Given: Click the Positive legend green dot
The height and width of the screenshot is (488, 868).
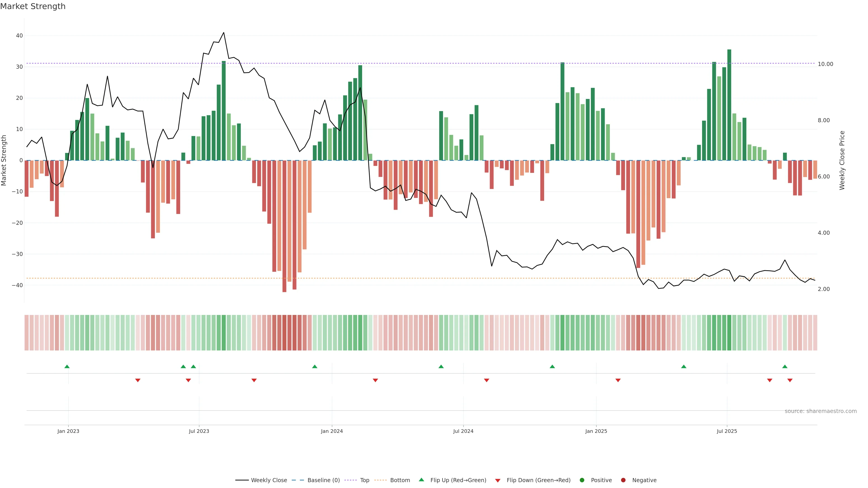Looking at the screenshot, I should tap(582, 480).
